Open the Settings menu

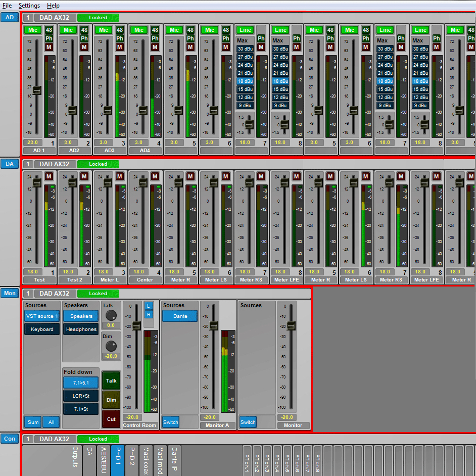(x=29, y=6)
